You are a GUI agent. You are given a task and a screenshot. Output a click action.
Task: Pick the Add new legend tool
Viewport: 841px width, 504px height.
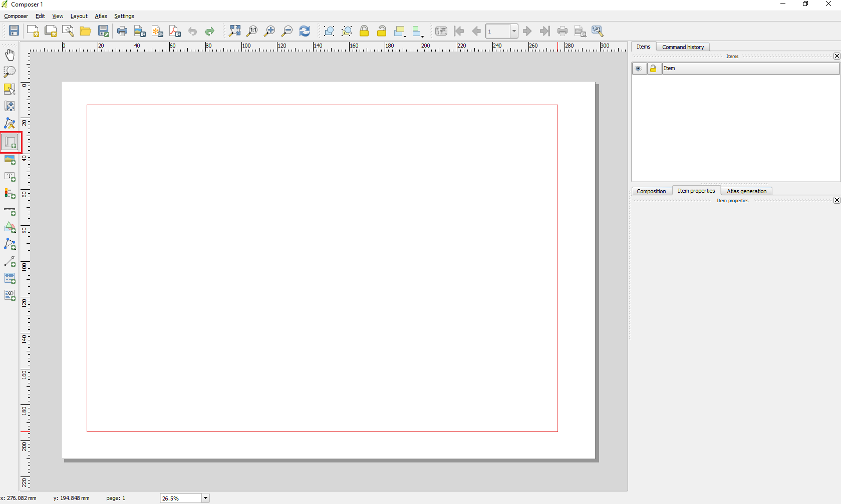[10, 194]
